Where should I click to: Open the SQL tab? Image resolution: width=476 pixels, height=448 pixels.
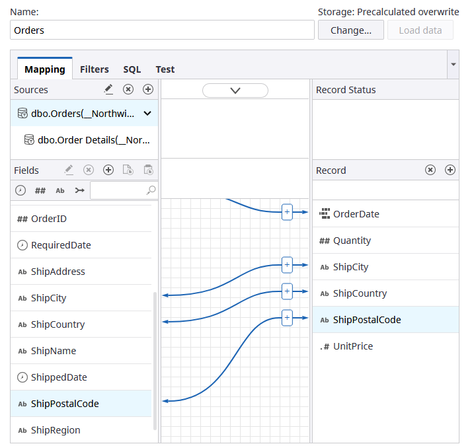pyautogui.click(x=132, y=69)
